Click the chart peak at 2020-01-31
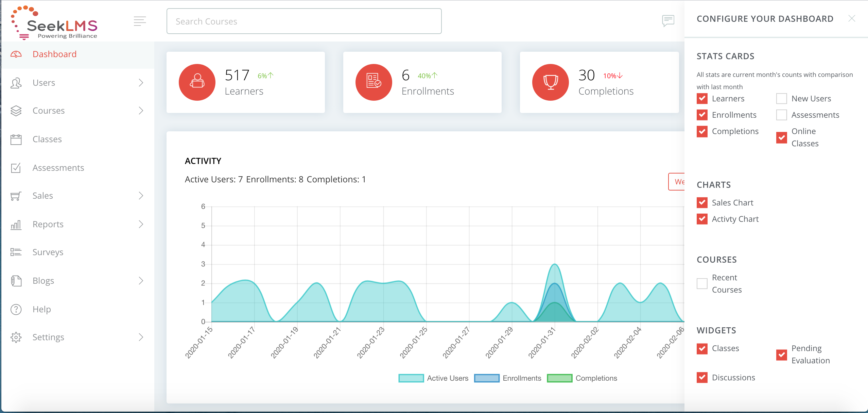 coord(555,264)
